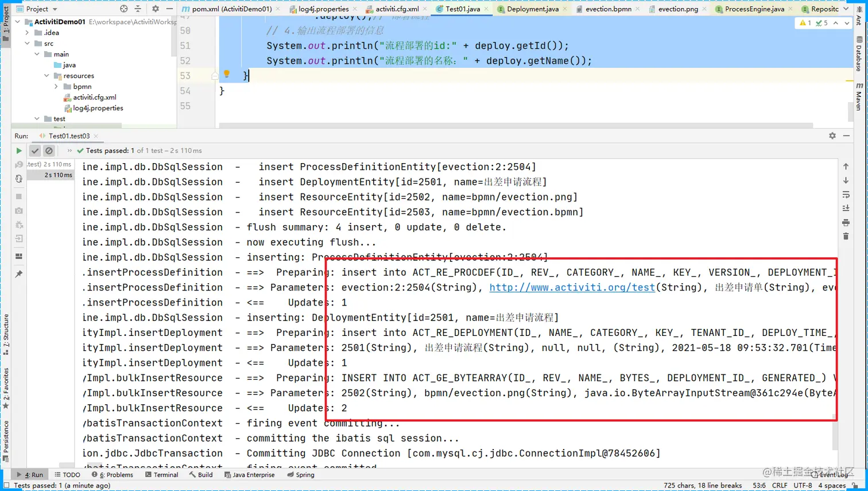This screenshot has width=868, height=491.
Task: Open the Spring tool window
Action: tap(301, 475)
